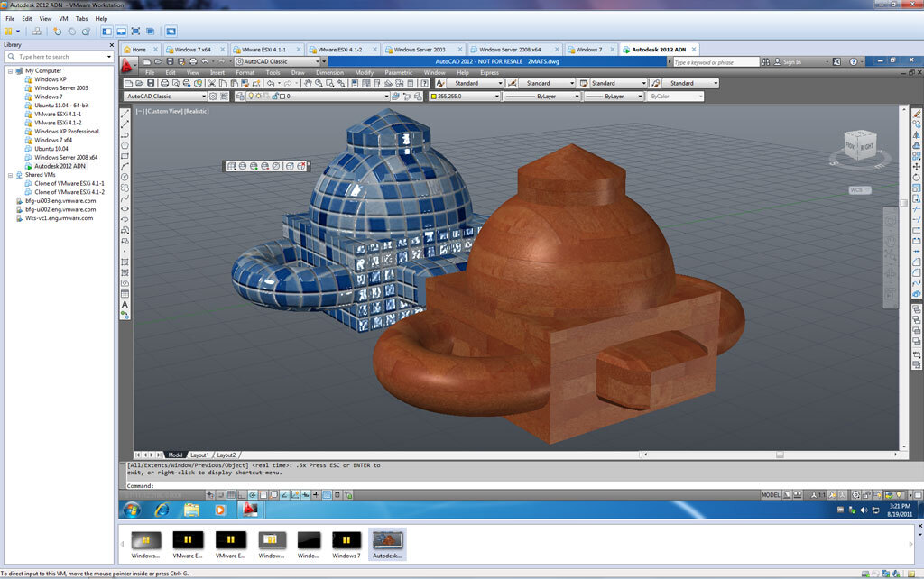Open the Standard text style dropdown
Screen dimensions: 924x579
[x=502, y=83]
